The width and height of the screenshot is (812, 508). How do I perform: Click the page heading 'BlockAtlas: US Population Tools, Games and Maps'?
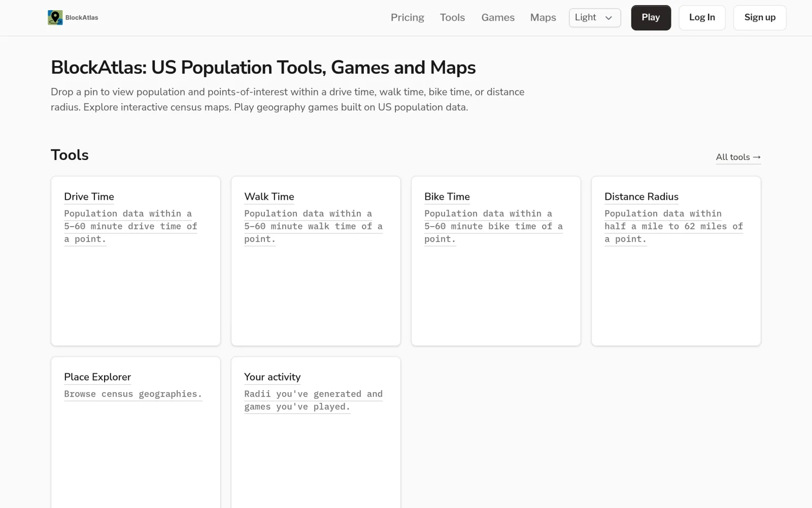pos(263,68)
